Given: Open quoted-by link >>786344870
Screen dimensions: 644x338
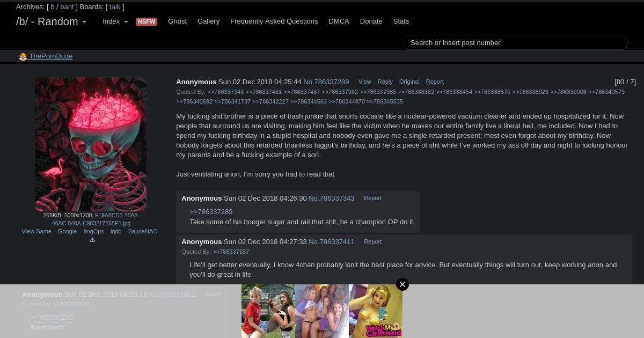Looking at the screenshot, I should point(347,102).
